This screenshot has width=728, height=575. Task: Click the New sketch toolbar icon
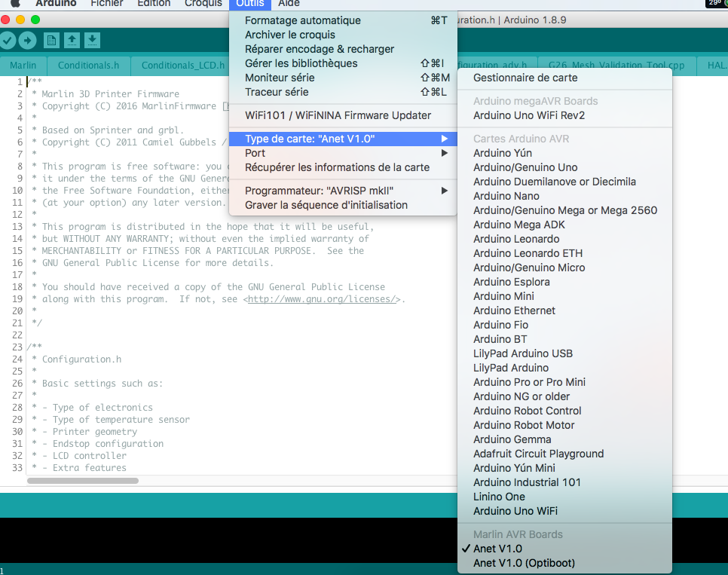pos(51,41)
